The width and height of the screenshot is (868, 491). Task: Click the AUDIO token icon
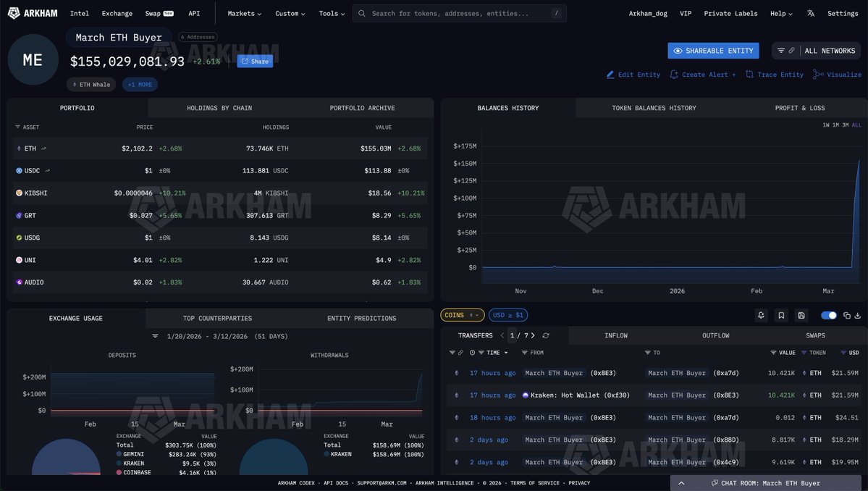(x=19, y=282)
